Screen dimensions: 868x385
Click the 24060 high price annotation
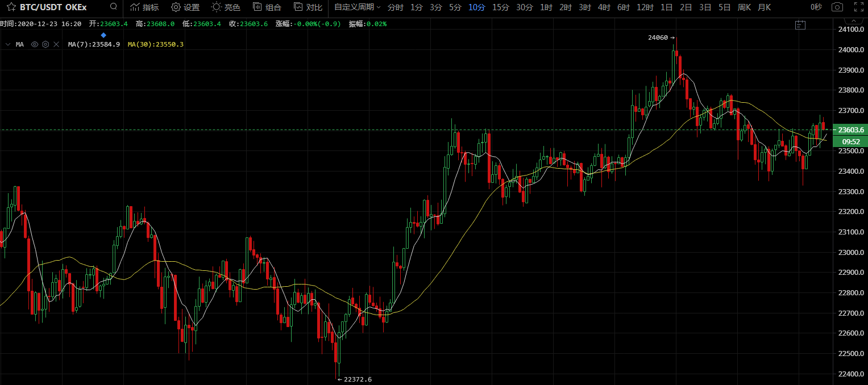pos(661,37)
